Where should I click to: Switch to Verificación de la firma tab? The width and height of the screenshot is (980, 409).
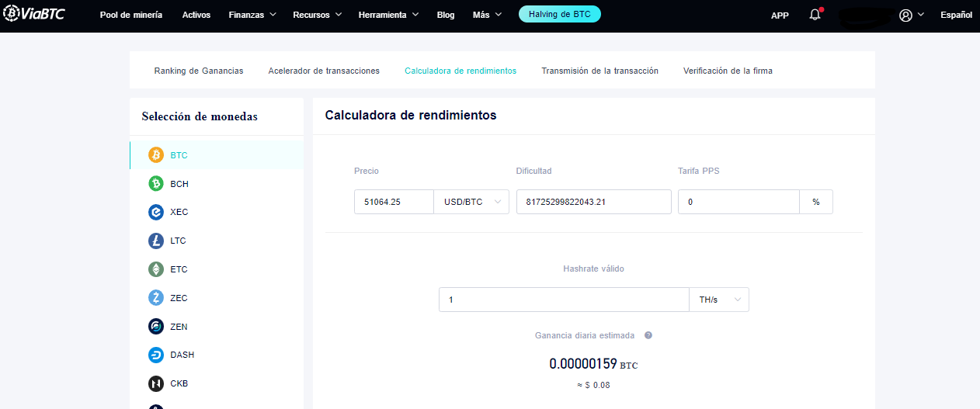click(x=728, y=71)
